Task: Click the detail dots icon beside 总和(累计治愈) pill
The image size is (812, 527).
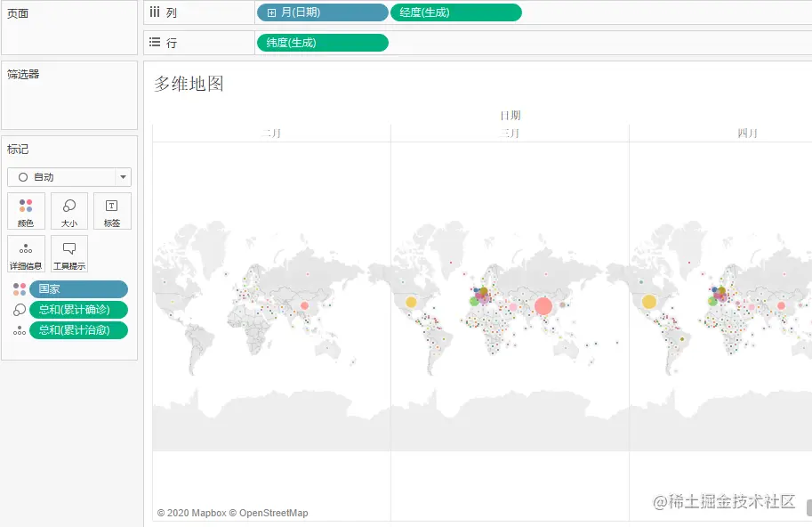Action: click(x=20, y=329)
